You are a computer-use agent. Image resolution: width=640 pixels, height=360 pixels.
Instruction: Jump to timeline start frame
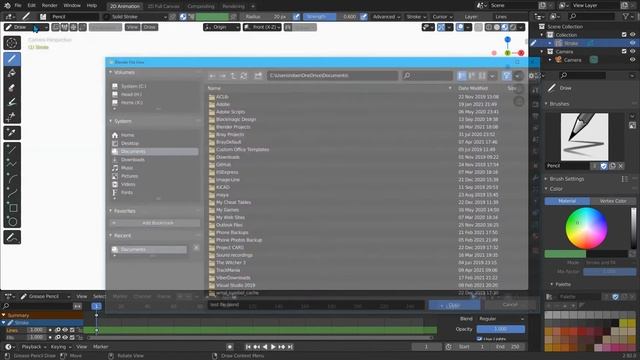coord(248,347)
